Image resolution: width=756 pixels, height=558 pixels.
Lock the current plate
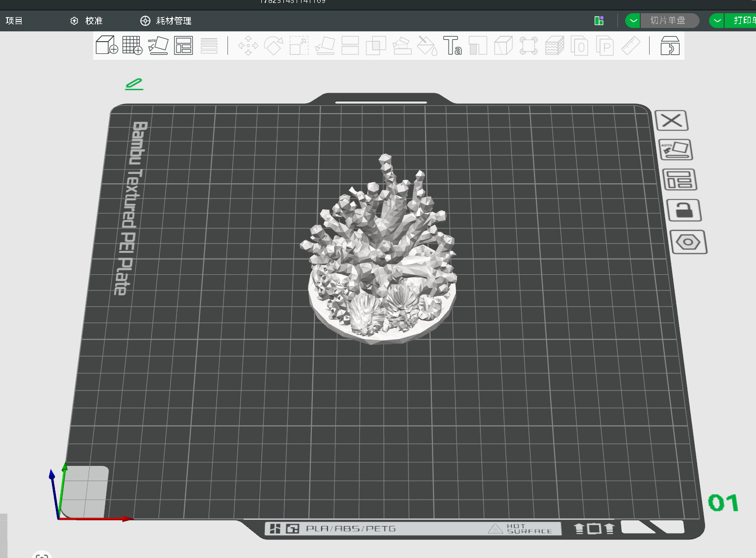point(684,211)
